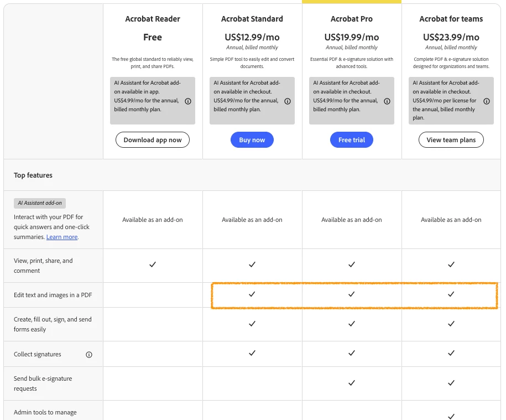
Task: Start the Acrobat Pro Free trial
Action: 351,140
